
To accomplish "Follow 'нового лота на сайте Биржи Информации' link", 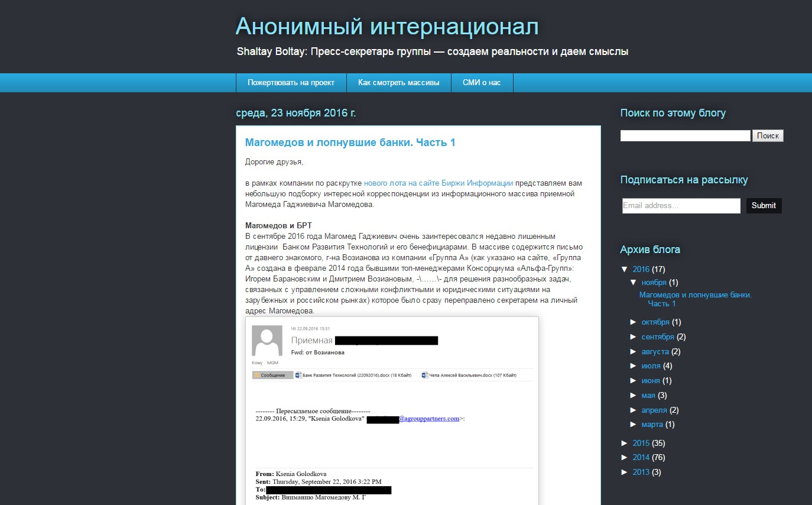I will tap(438, 183).
